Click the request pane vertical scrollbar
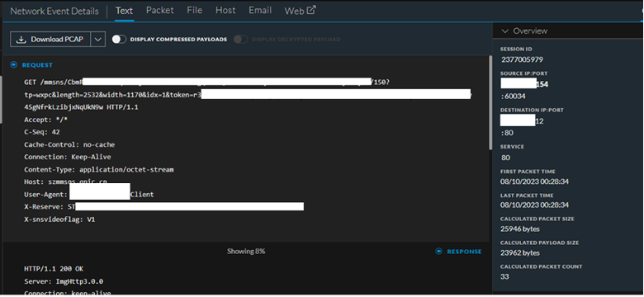This screenshot has height=297, width=644. coord(490,102)
